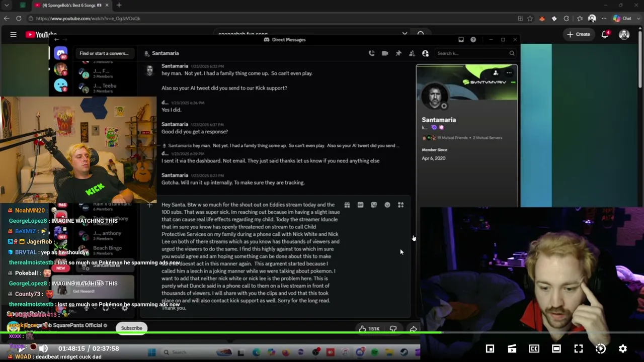Add friends to the Discord DM
The width and height of the screenshot is (644, 362).
tap(412, 53)
